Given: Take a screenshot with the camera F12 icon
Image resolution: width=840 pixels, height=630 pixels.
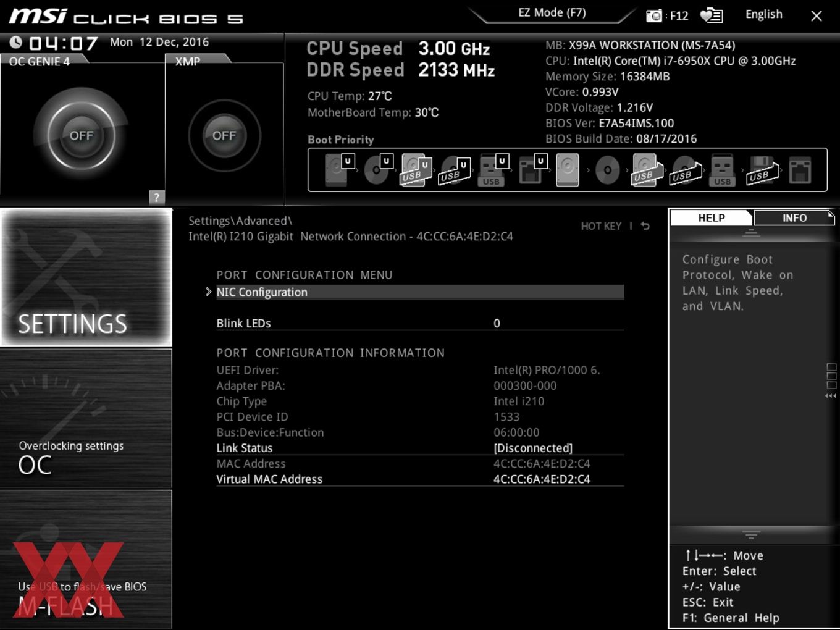Looking at the screenshot, I should pyautogui.click(x=667, y=15).
